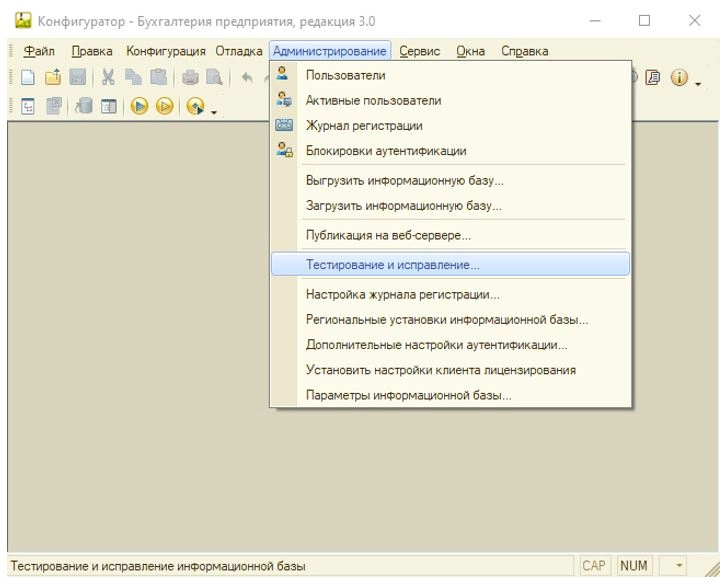Open Региональные установки информационной базы...

click(x=450, y=319)
